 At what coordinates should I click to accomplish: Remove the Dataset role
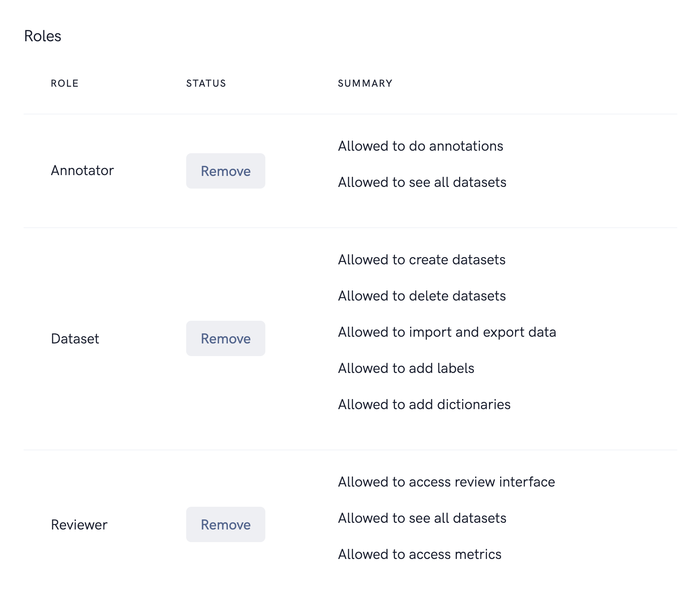click(226, 338)
